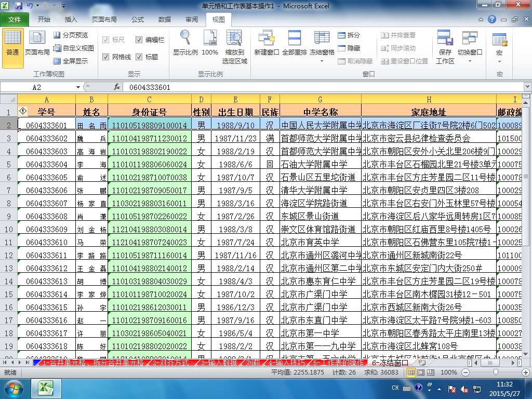532x399 pixels.
Task: Expand the 冻结窗格 freeze panes dropdown
Action: [322, 61]
